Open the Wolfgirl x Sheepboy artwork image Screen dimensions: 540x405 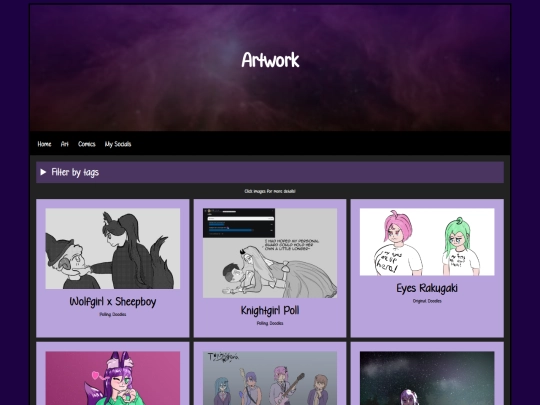coord(113,248)
